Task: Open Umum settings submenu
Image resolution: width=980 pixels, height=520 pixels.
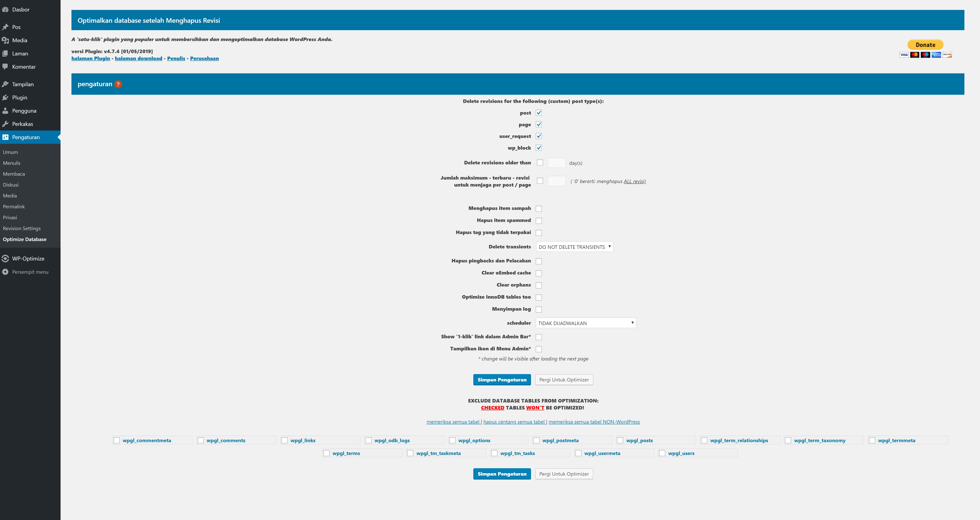Action: 10,152
